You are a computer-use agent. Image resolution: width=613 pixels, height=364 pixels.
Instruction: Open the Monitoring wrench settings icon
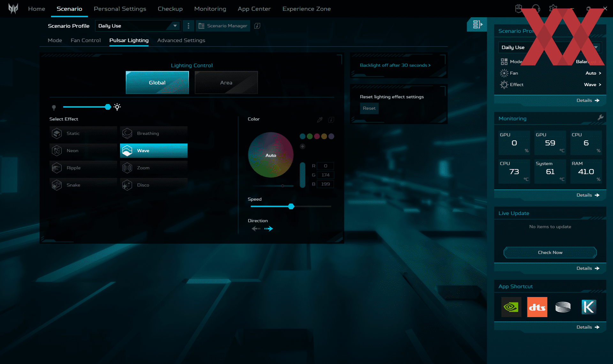(x=601, y=117)
